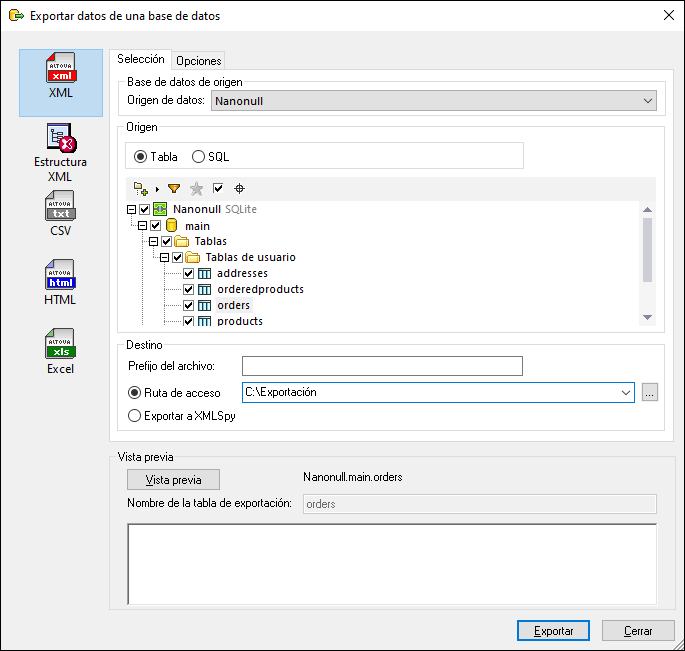The width and height of the screenshot is (685, 651).
Task: Click the export table name field
Action: point(480,504)
